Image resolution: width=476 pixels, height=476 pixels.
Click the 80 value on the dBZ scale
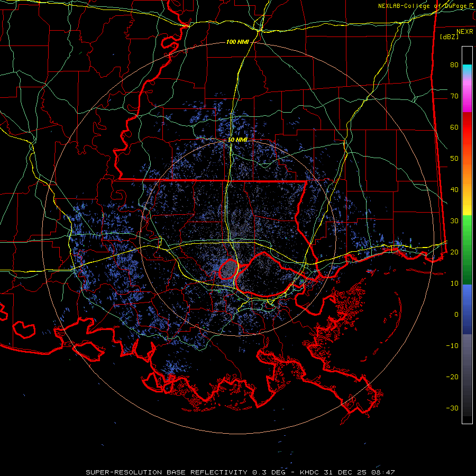454,65
